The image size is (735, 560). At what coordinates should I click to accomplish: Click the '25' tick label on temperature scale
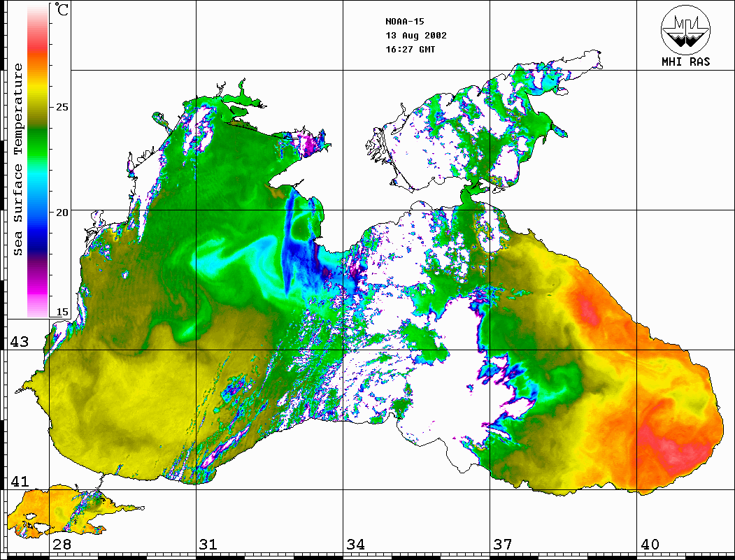[x=62, y=107]
